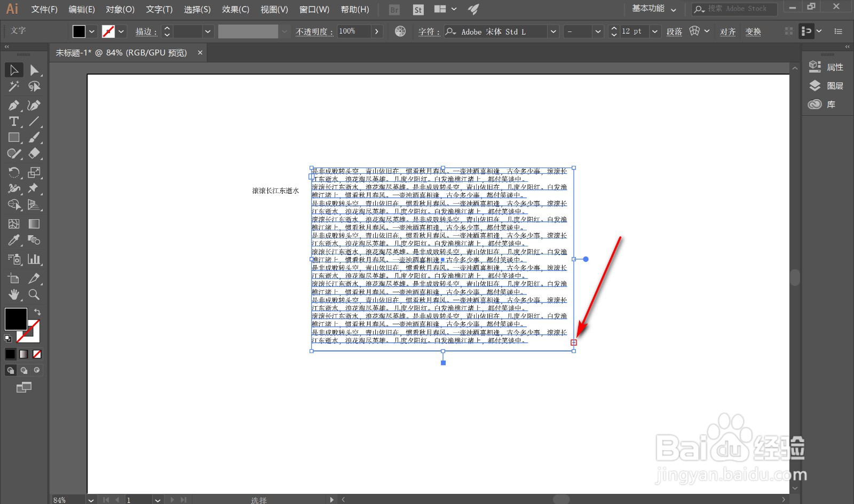The height and width of the screenshot is (504, 854).
Task: Select the Symbol Sprayer tool
Action: click(14, 259)
